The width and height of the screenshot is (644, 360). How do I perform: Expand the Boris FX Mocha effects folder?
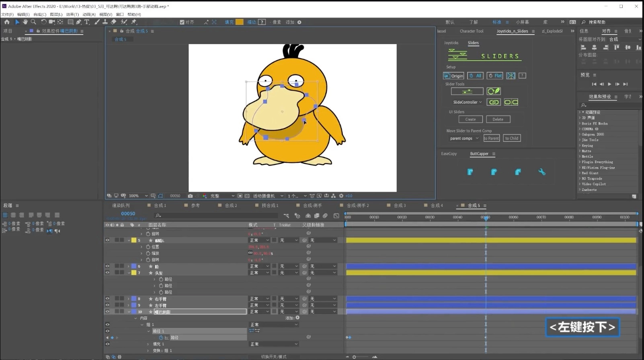coord(580,124)
